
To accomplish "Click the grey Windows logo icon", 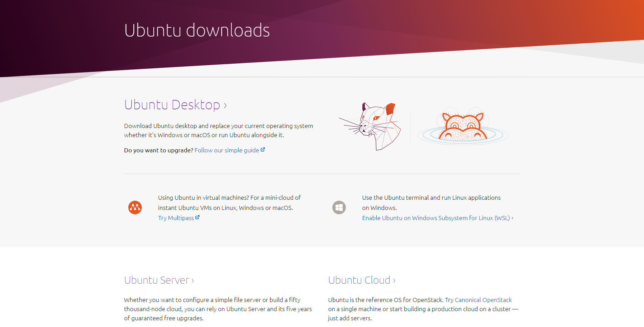I will [x=339, y=208].
